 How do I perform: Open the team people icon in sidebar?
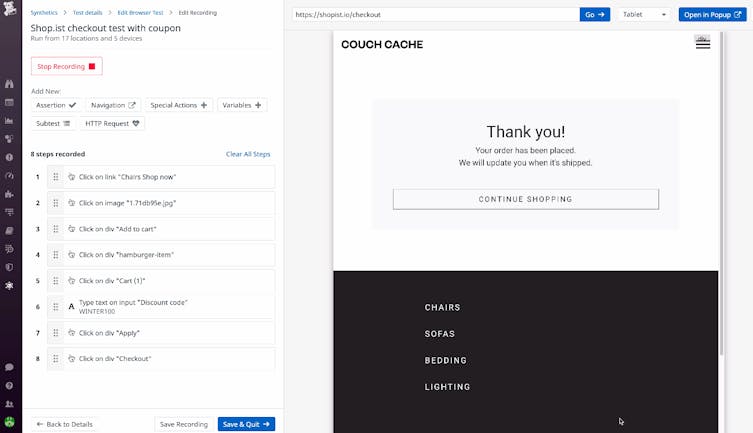point(9,404)
